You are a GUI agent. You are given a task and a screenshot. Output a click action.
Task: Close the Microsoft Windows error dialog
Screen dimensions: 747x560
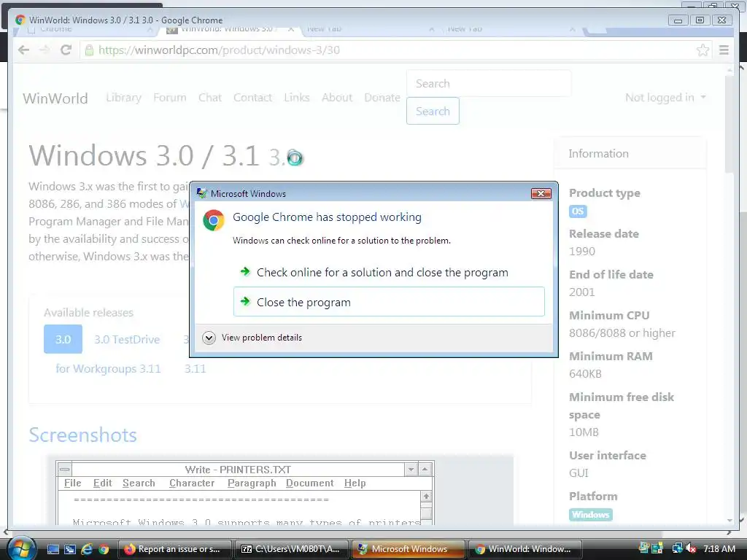point(541,193)
